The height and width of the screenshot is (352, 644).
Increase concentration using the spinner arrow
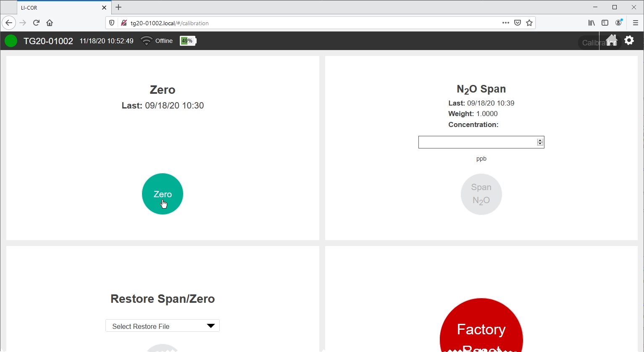pyautogui.click(x=540, y=140)
